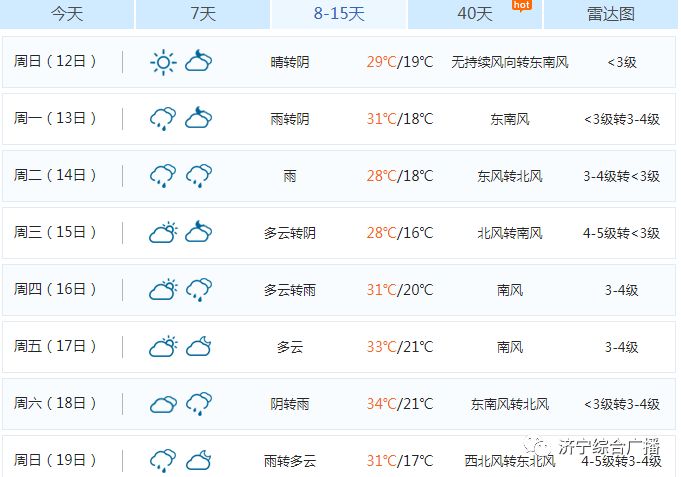The image size is (681, 477).
Task: Switch to the 雷达图 tab
Action: coord(610,13)
